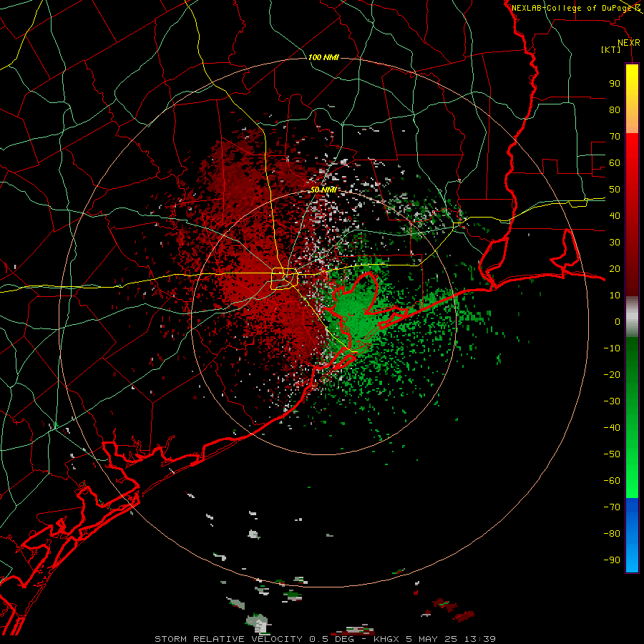The height and width of the screenshot is (644, 644).
Task: Click the 'KHGX' radar site identifier
Action: (386, 639)
